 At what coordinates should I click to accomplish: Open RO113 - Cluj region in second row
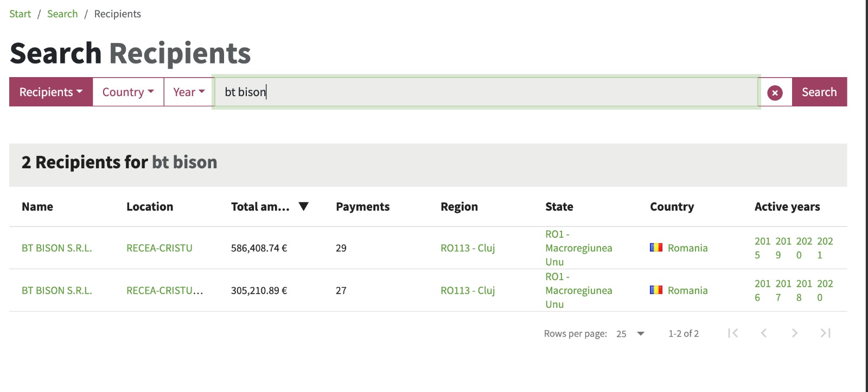coord(468,290)
